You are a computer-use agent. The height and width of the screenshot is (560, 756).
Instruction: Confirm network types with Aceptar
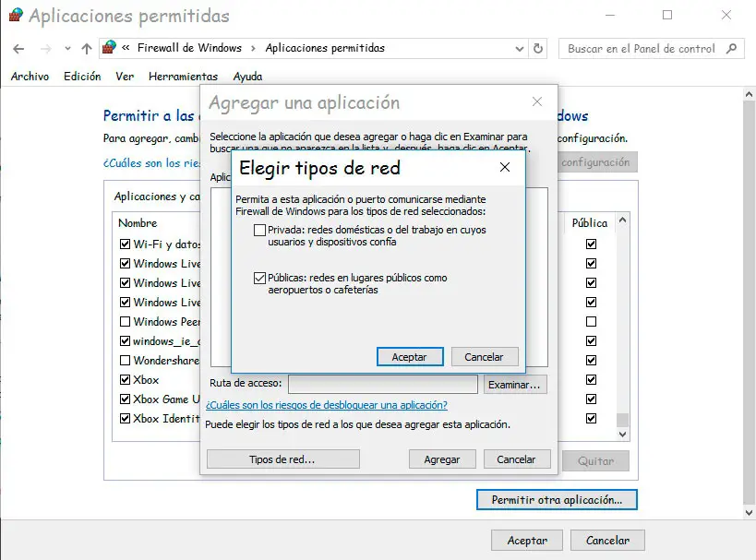(410, 357)
